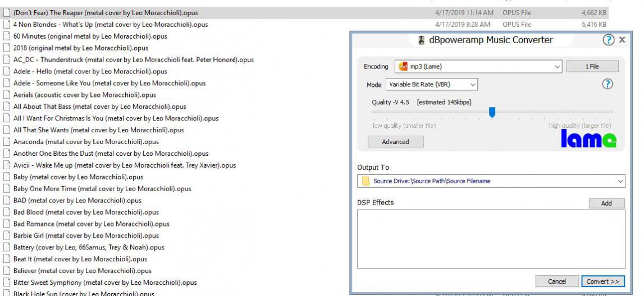The height and width of the screenshot is (296, 644).
Task: Click the Convert >> button
Action: 602,281
